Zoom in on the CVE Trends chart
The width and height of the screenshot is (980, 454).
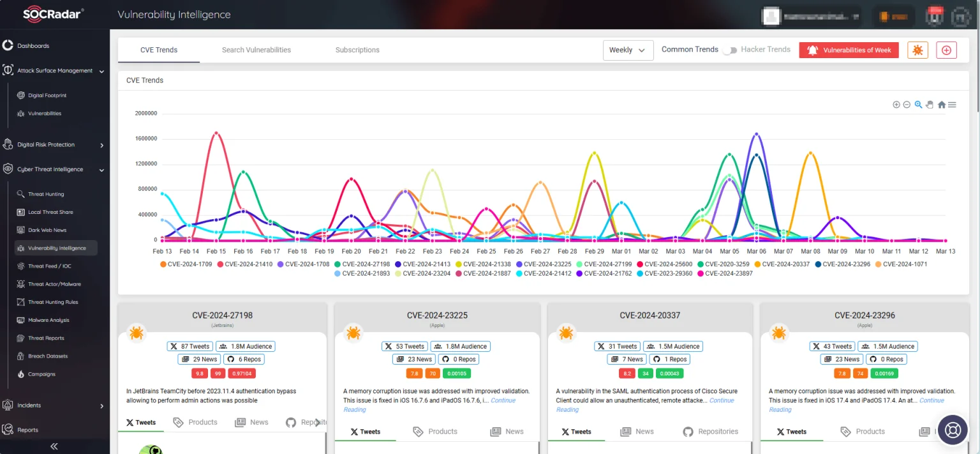[x=896, y=104]
